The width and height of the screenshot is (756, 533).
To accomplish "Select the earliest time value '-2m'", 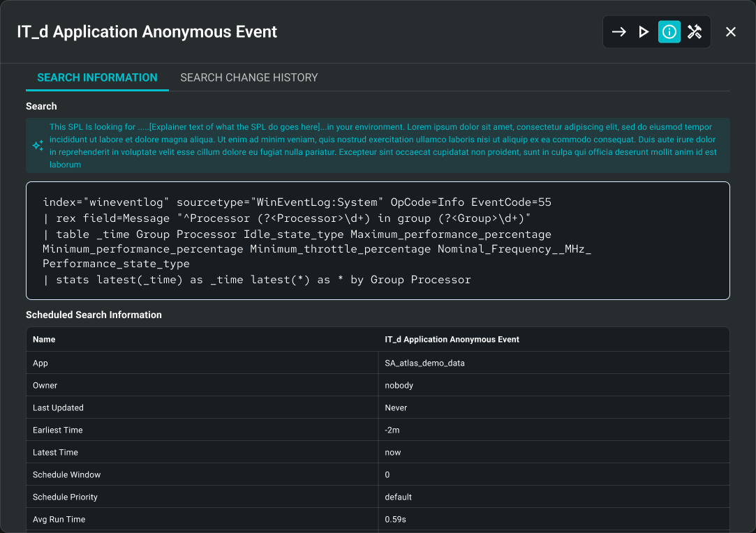I will [x=392, y=430].
